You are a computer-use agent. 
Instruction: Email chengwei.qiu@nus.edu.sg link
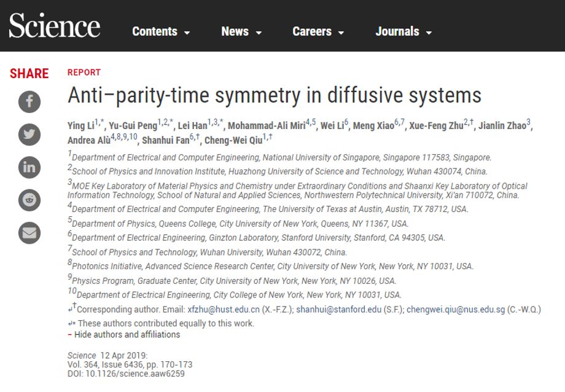tap(456, 310)
